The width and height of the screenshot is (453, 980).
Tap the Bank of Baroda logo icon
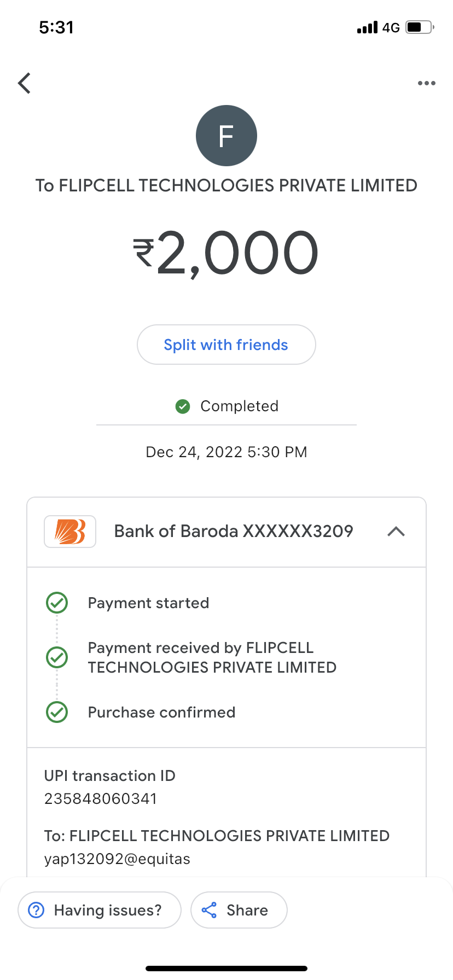coord(70,532)
